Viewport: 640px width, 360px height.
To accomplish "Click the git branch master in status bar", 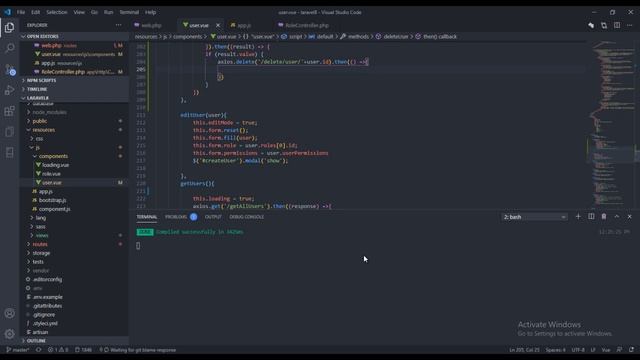I will pos(18,350).
